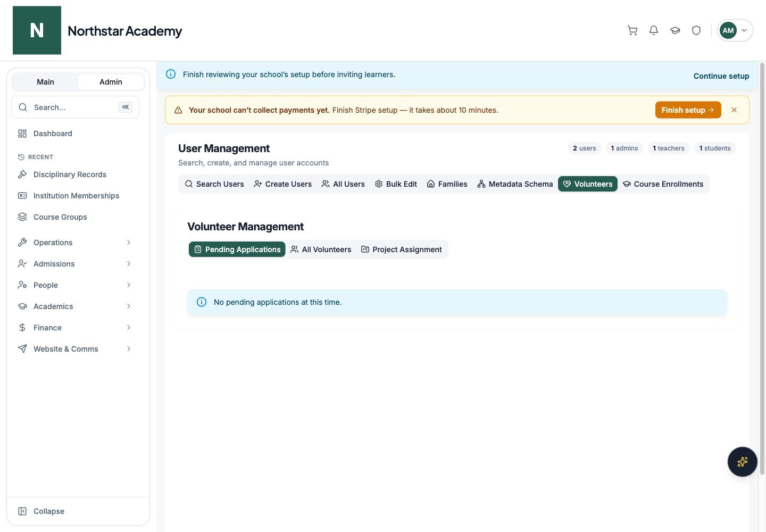Open the Bulk Edit tab

[x=396, y=184]
